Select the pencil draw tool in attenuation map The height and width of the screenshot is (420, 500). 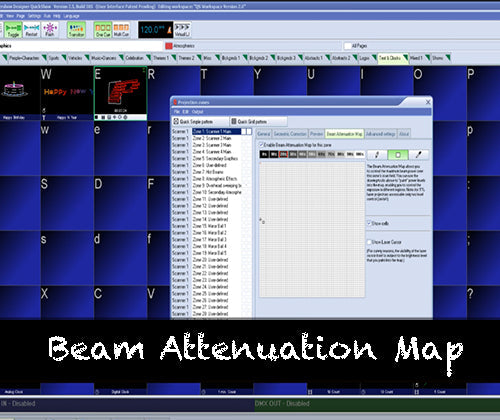(377, 155)
